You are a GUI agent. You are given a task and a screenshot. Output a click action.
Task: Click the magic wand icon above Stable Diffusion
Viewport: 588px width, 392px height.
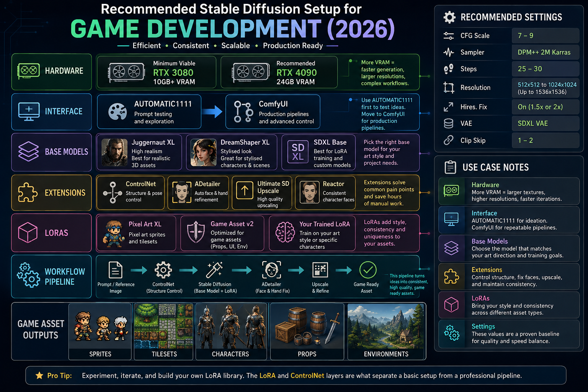tap(214, 270)
